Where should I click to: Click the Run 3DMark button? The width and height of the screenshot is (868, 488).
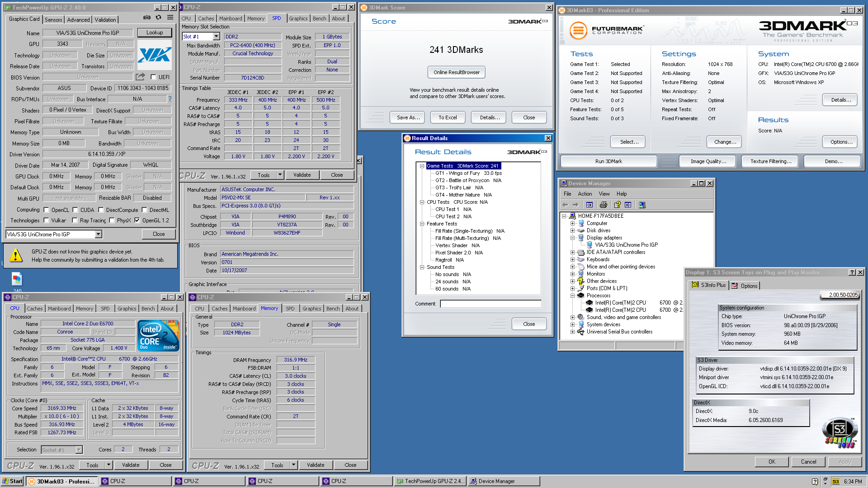(x=609, y=161)
